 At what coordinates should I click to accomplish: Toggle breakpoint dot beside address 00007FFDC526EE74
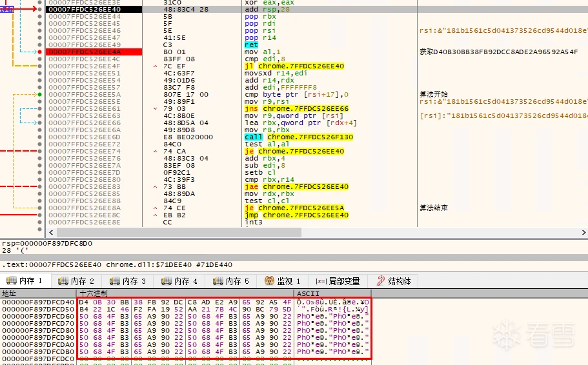click(40, 152)
